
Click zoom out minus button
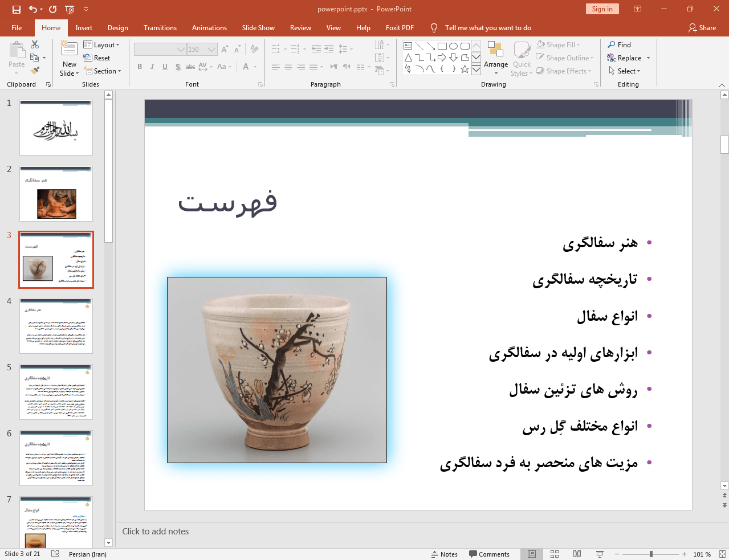pos(617,554)
